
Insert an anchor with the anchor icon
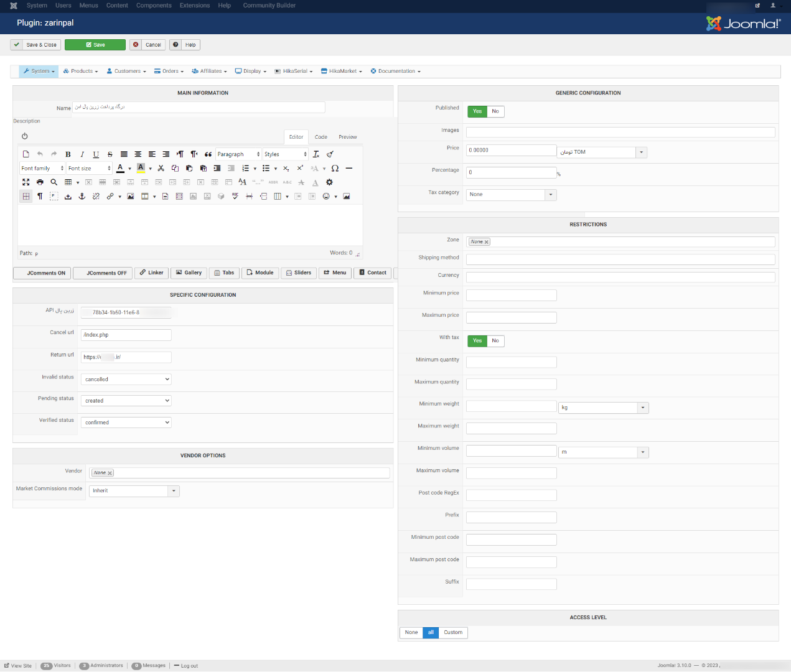(x=82, y=197)
